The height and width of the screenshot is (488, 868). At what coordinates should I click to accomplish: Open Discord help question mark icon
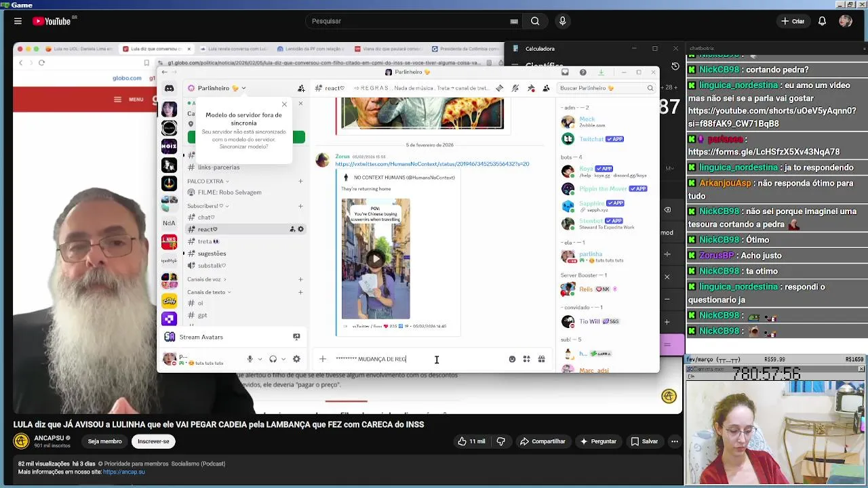tap(583, 72)
